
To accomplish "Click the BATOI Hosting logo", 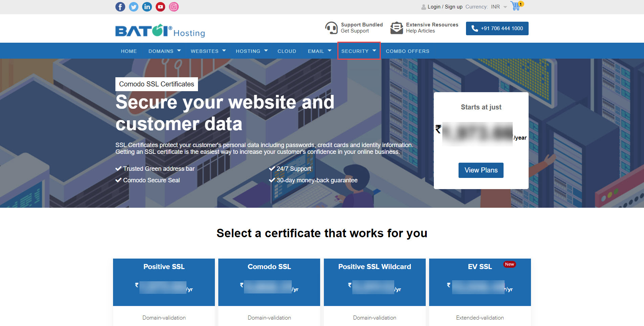I will (160, 30).
